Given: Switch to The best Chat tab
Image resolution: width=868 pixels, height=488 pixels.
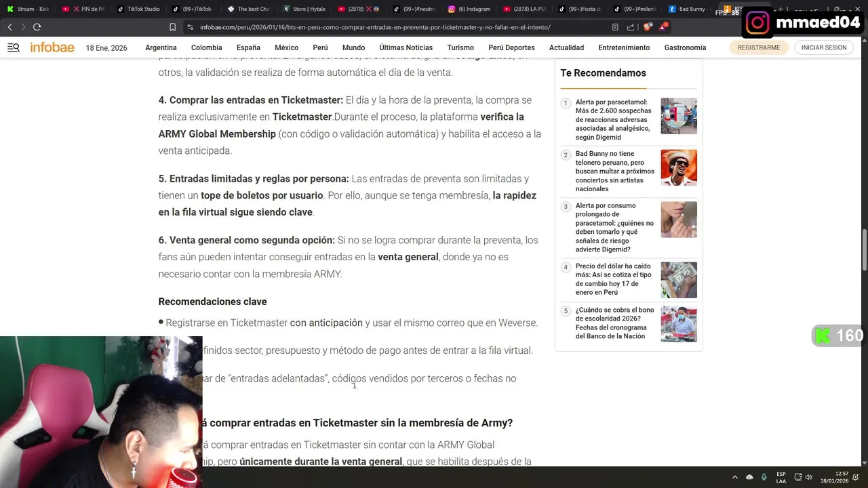Looking at the screenshot, I should [250, 9].
